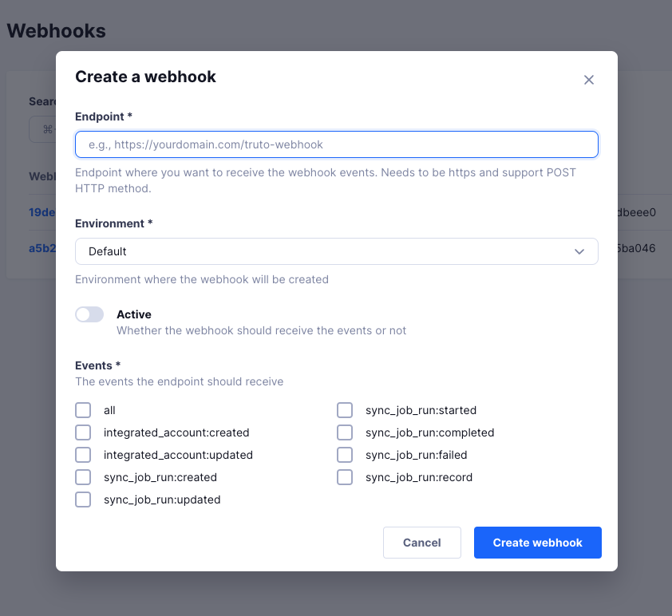672x616 pixels.
Task: Check integrated_account:created checkbox
Action: (83, 432)
